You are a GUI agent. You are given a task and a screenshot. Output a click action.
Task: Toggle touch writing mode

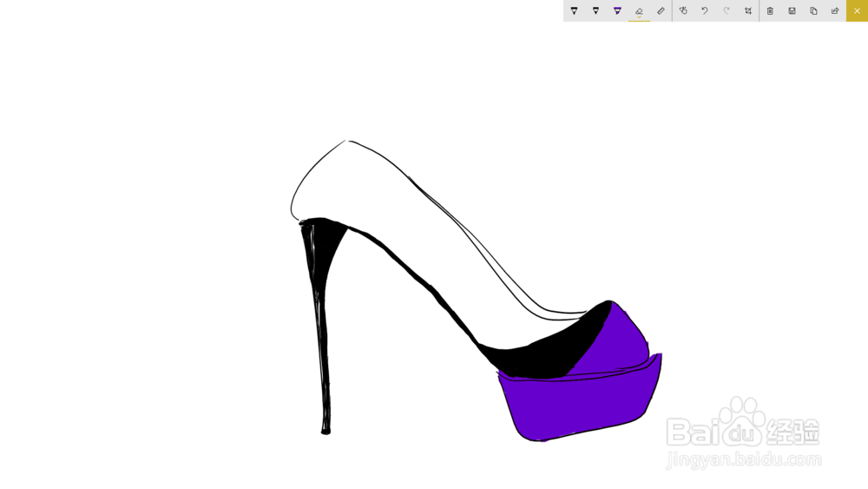[683, 11]
